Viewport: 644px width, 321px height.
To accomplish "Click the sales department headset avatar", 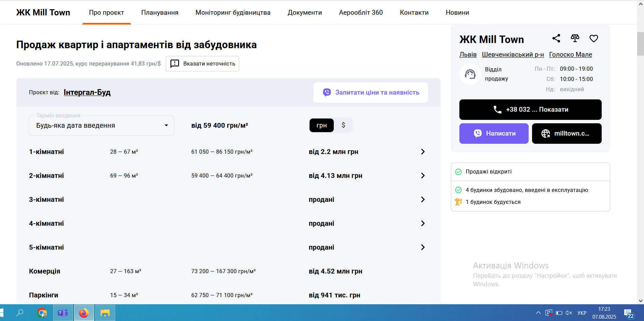I will pyautogui.click(x=470, y=74).
